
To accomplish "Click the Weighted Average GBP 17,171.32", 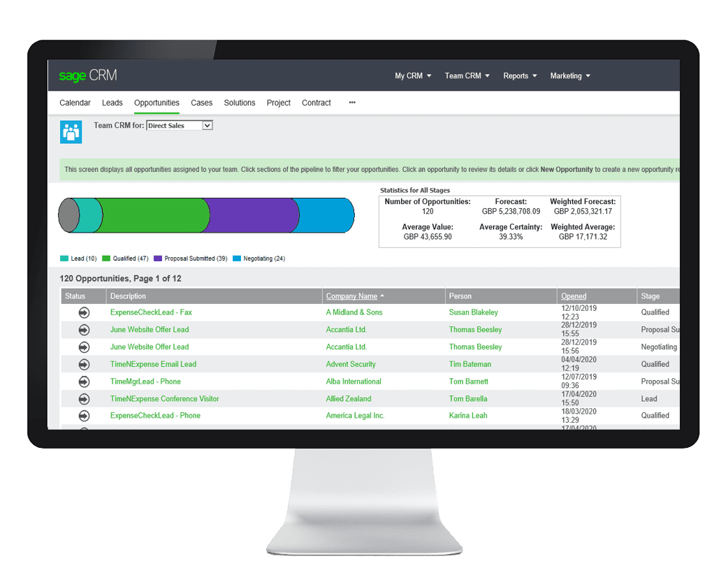I will (583, 237).
